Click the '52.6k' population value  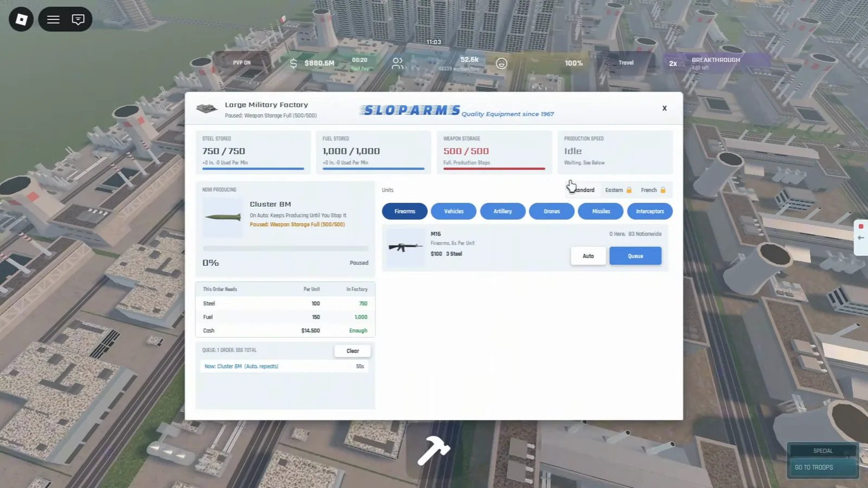[469, 60]
